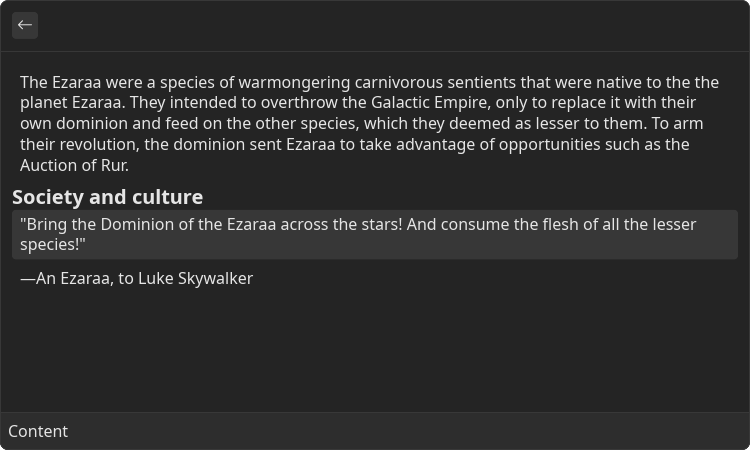Click the empty area below the attribution line
The image size is (750, 450).
point(375,351)
